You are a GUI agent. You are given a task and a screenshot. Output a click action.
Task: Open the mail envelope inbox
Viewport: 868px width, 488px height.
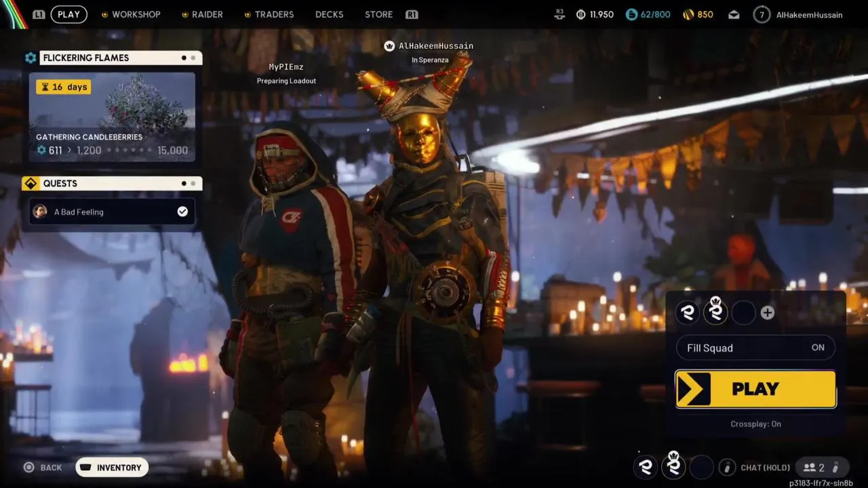[x=734, y=14]
